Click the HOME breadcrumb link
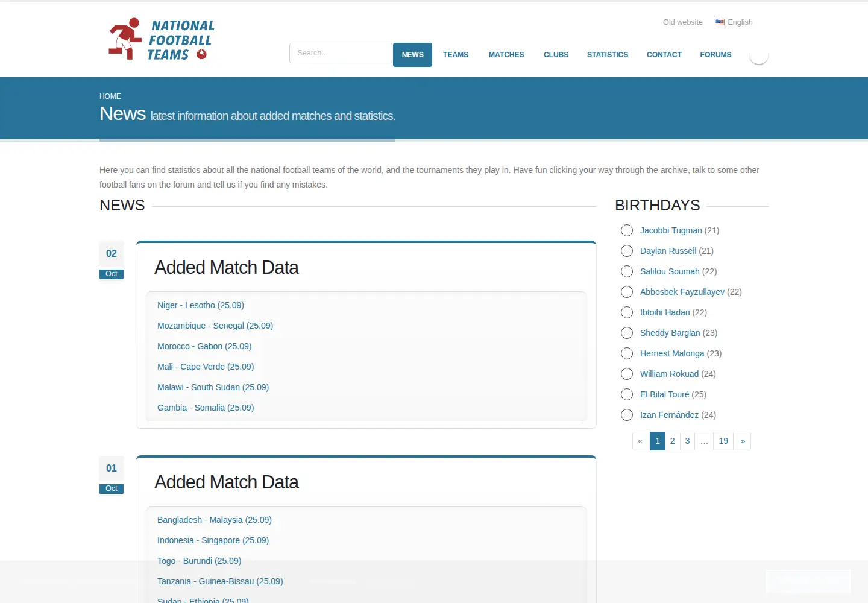Viewport: 868px width, 603px height. click(110, 96)
